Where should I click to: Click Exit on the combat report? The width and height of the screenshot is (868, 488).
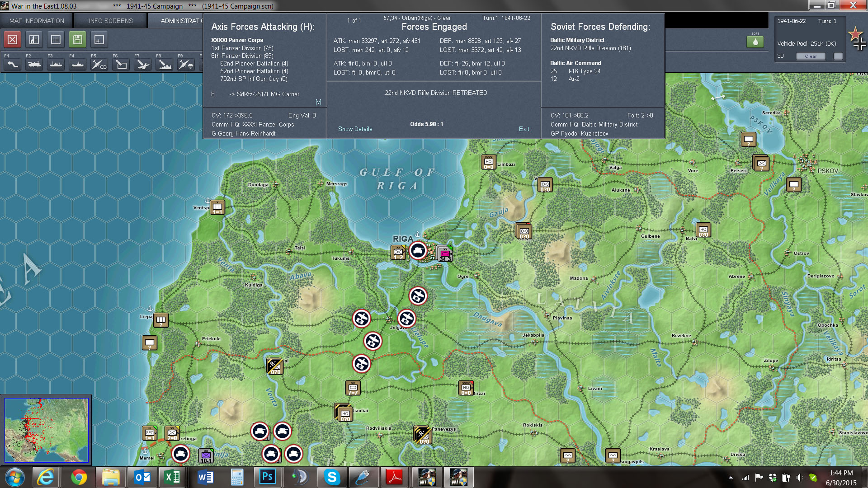click(x=524, y=129)
